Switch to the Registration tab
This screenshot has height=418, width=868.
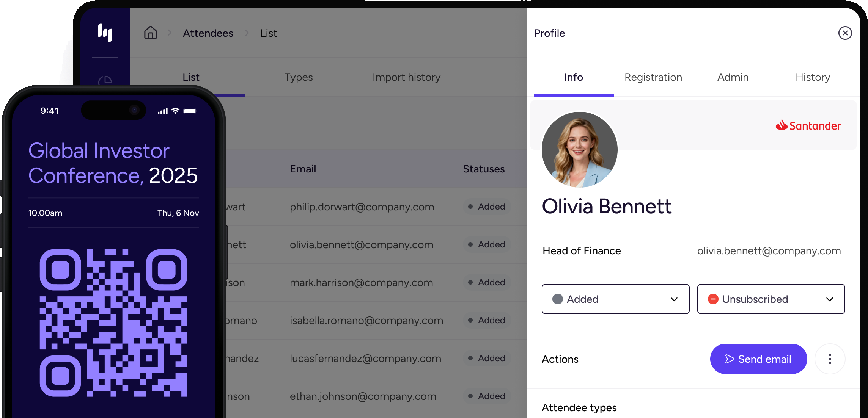click(653, 77)
